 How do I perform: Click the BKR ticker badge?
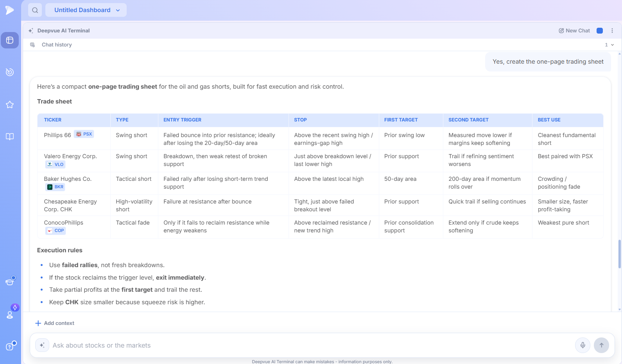tap(55, 187)
